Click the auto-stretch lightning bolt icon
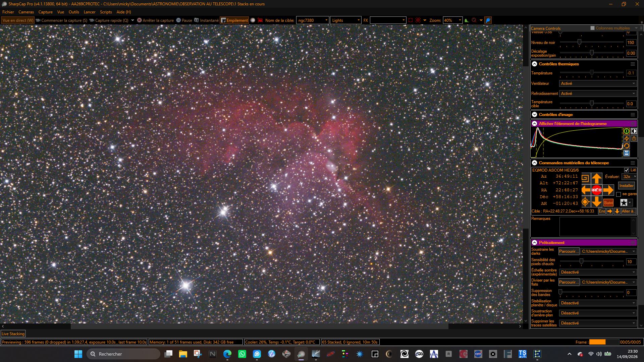Image resolution: width=644 pixels, height=362 pixels. [x=626, y=138]
